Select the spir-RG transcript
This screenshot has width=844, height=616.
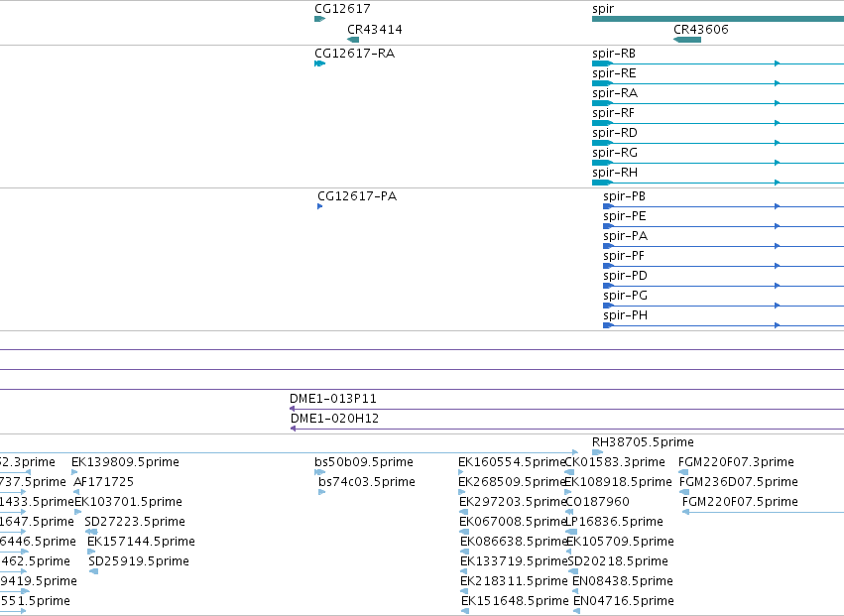718,163
